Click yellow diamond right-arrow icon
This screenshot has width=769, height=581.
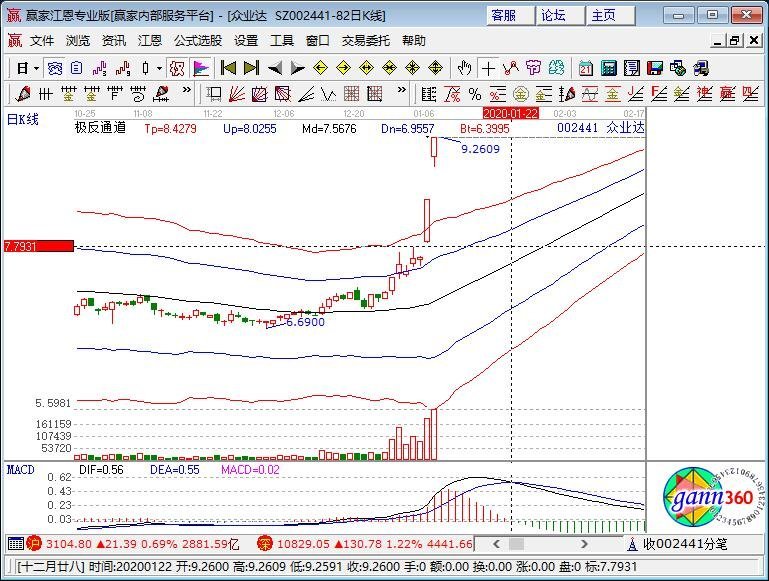pos(343,68)
